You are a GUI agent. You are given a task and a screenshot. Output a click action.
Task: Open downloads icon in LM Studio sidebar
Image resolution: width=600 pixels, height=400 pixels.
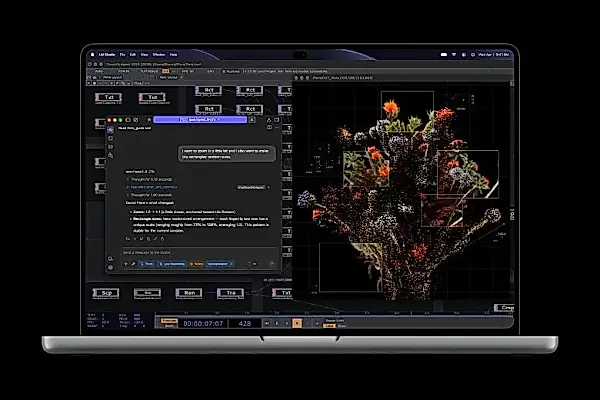coord(111,259)
